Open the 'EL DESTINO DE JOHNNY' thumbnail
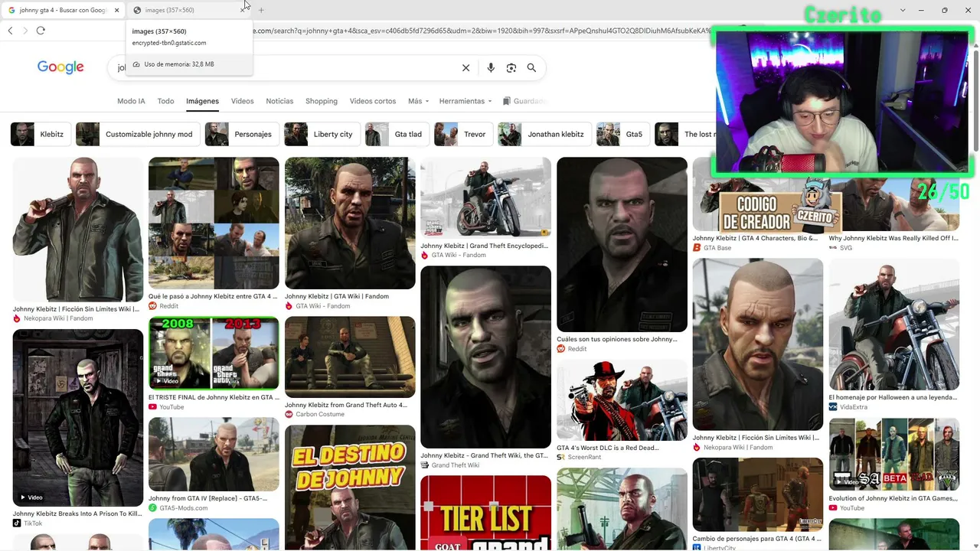This screenshot has height=551, width=980. [x=350, y=487]
